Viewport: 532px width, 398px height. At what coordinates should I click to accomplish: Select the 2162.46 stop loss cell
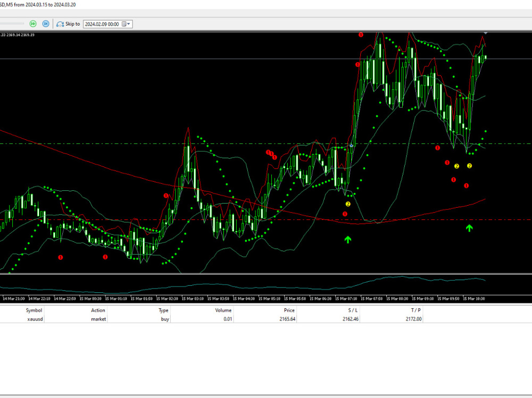(x=351, y=319)
